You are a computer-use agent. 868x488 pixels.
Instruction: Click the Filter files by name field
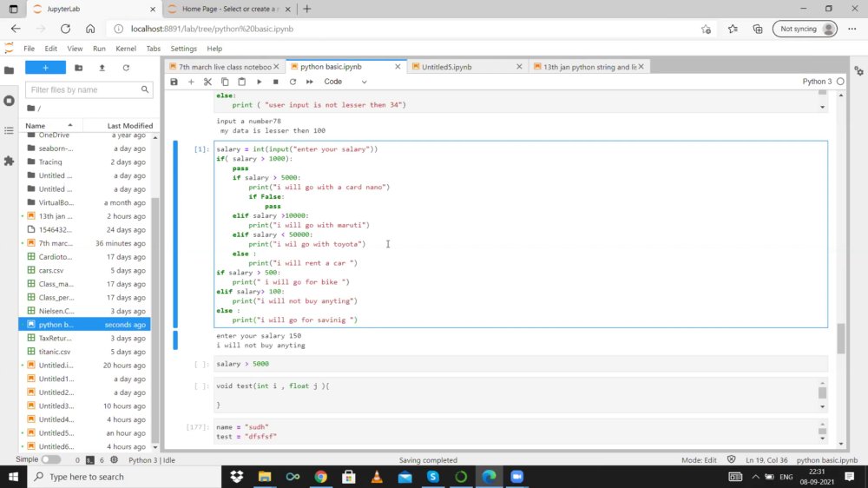pyautogui.click(x=88, y=89)
